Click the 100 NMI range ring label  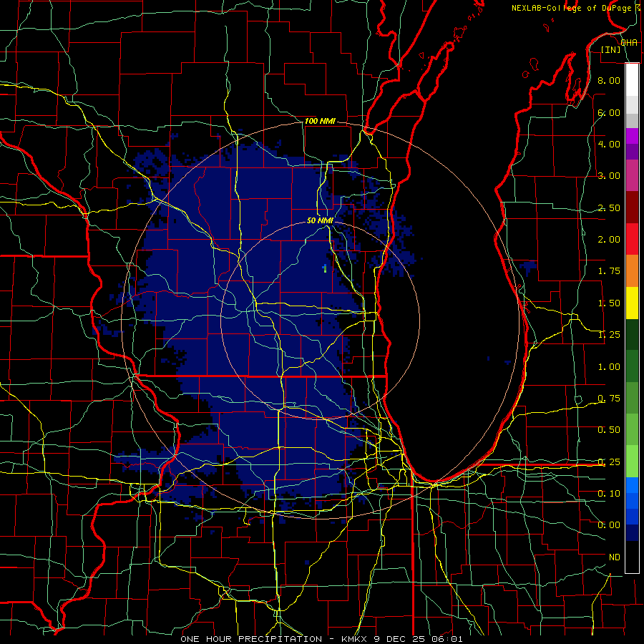[x=320, y=121]
